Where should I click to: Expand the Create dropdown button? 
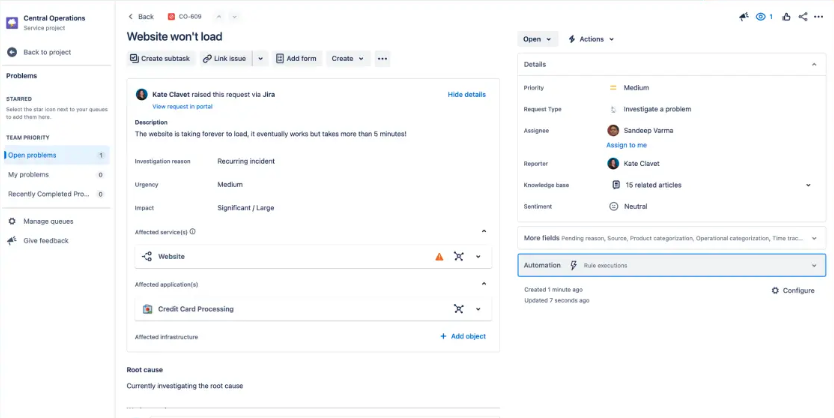pos(348,59)
